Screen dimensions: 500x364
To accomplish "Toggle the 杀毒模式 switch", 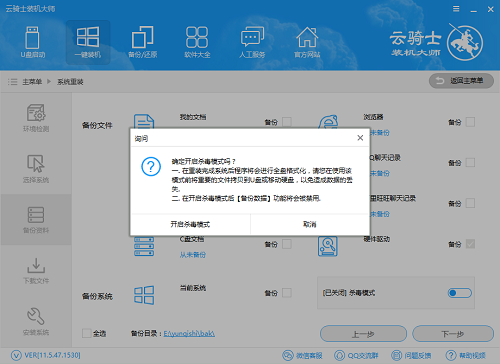I will point(459,293).
